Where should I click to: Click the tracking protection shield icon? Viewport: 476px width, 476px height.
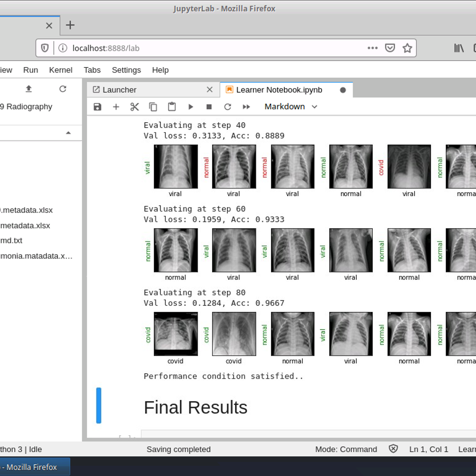click(45, 48)
